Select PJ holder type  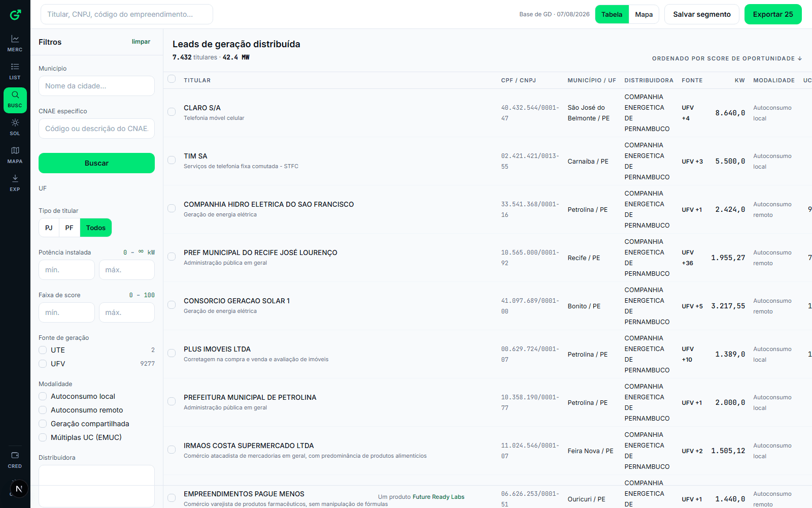[49, 228]
